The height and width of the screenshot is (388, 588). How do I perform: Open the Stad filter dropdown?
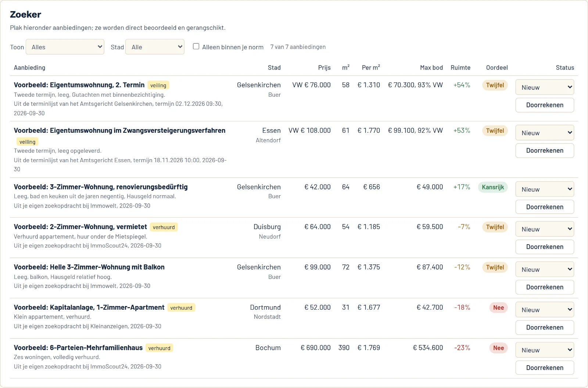coord(155,47)
